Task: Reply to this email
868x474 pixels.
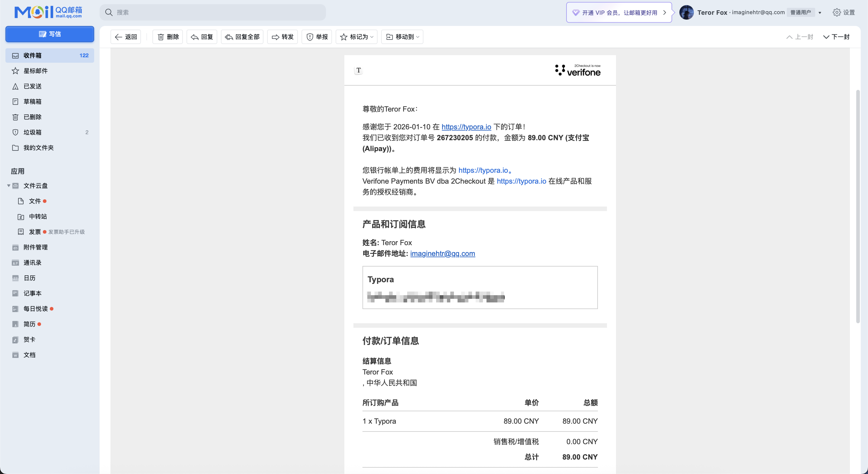Action: tap(201, 37)
